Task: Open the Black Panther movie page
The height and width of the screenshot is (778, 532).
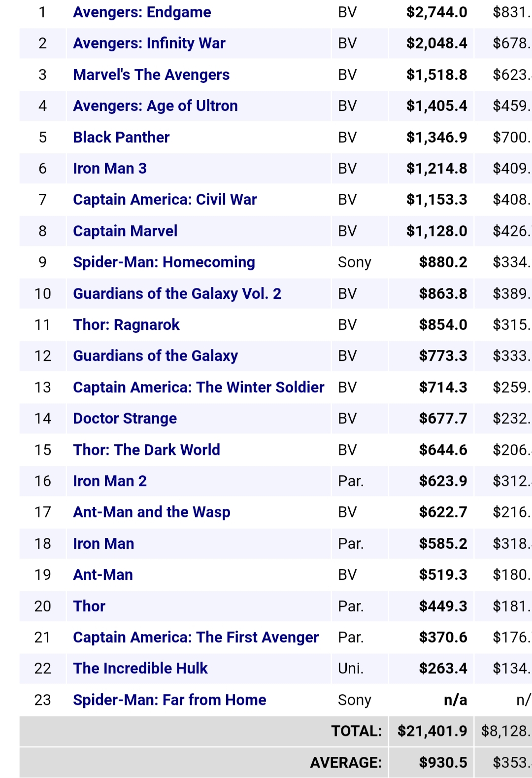Action: (121, 138)
